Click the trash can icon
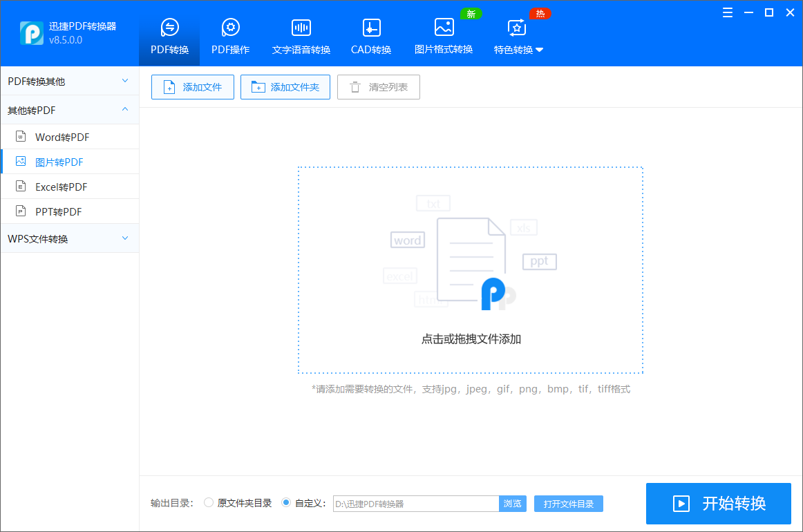The image size is (803, 532). click(355, 87)
